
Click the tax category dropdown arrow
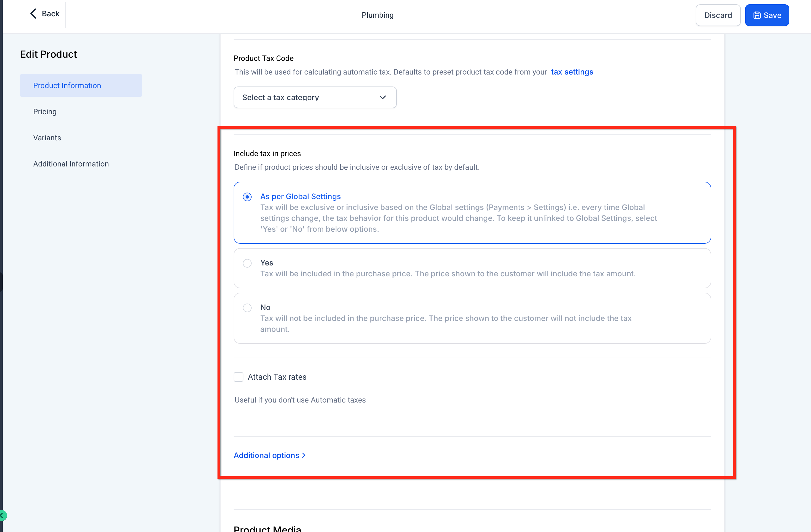382,97
